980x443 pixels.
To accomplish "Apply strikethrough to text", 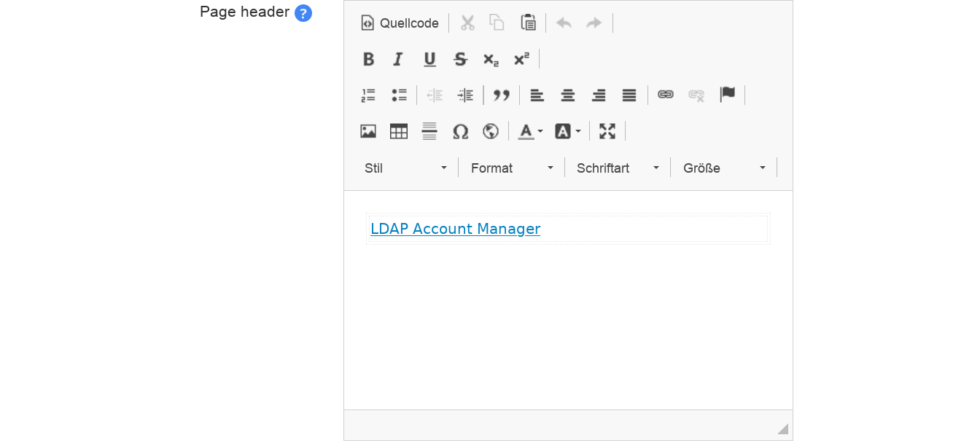I will coord(460,59).
